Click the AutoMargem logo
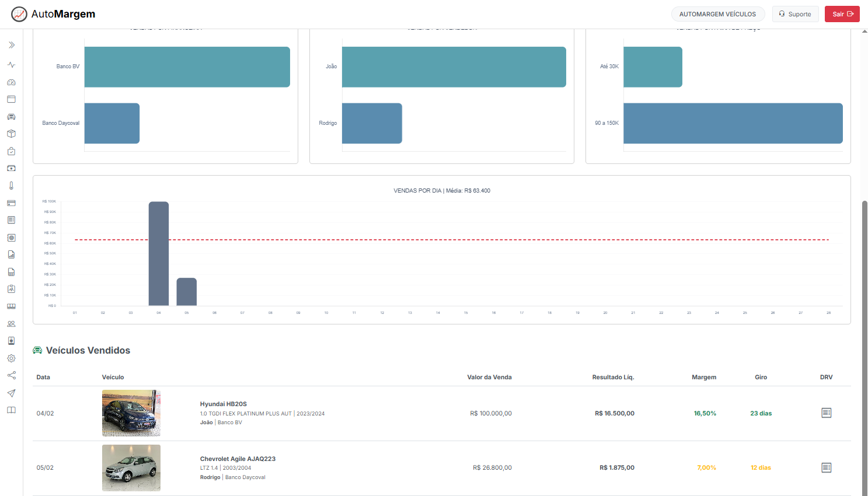This screenshot has height=496, width=868. [53, 14]
